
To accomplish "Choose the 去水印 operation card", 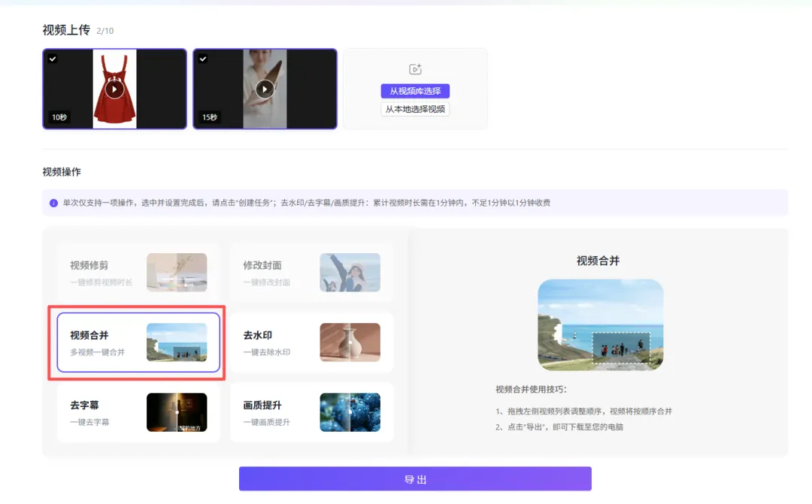I will click(x=312, y=342).
